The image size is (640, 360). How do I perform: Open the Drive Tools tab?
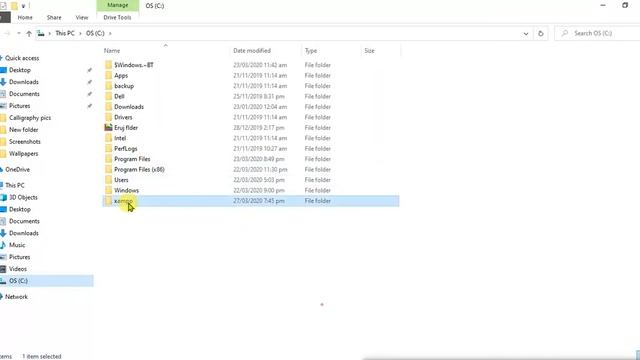click(117, 18)
